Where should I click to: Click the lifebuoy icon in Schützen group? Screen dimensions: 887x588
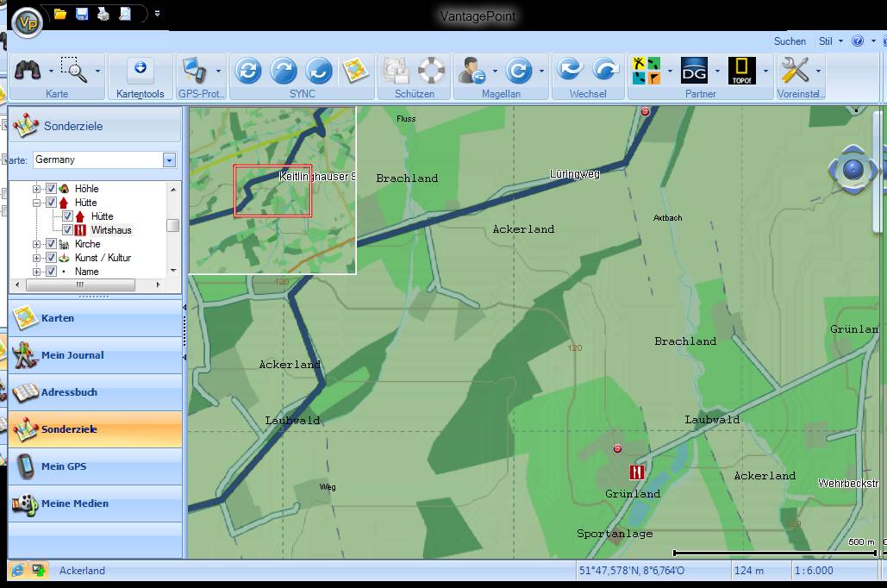431,70
